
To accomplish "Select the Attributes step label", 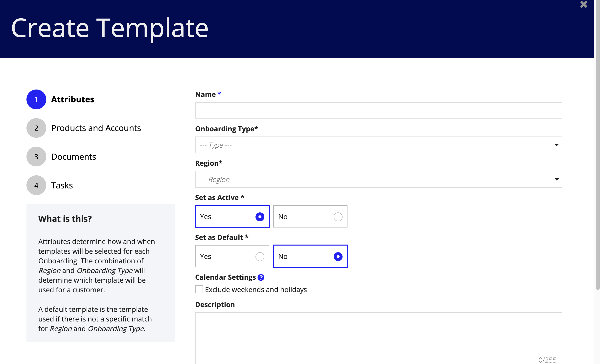I will 73,99.
